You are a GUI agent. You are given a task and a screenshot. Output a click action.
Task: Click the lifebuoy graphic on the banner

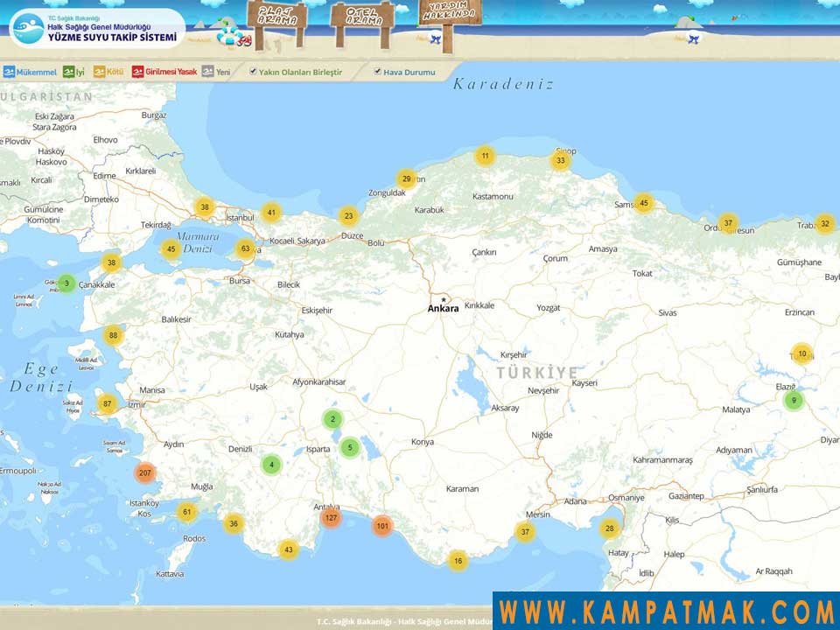tap(230, 38)
